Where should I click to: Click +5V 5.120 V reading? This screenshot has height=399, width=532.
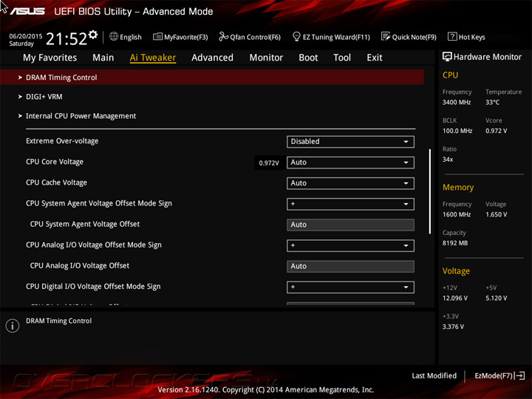coord(496,298)
